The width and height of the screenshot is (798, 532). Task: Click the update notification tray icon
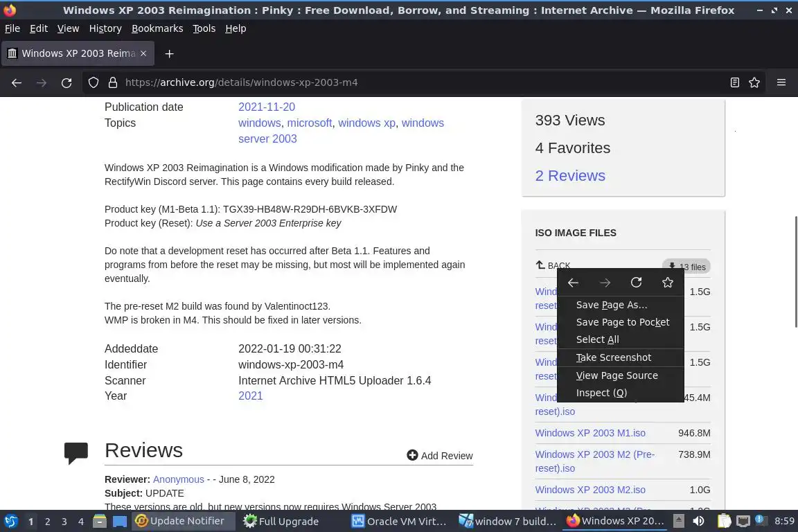761,520
